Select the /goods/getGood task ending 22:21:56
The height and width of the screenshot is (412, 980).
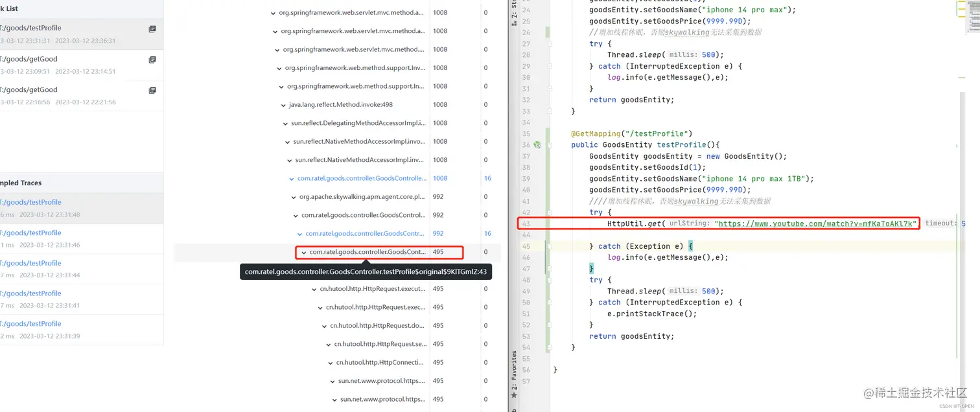click(x=82, y=95)
